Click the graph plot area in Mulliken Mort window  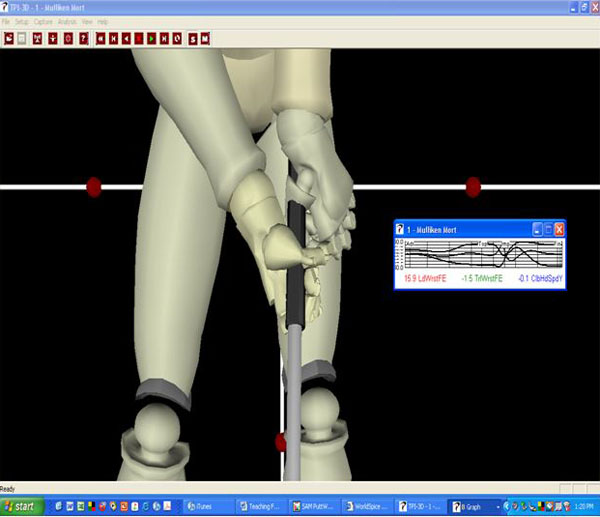[x=484, y=254]
